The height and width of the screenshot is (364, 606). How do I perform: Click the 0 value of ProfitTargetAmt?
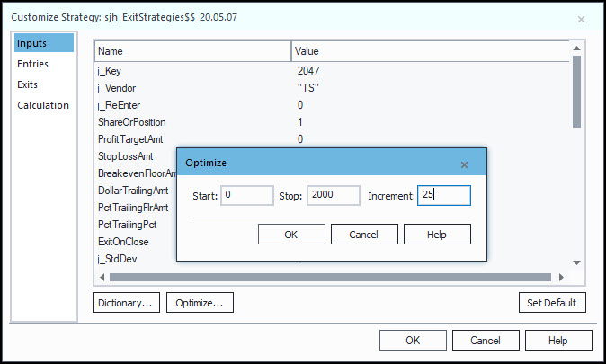tap(300, 139)
